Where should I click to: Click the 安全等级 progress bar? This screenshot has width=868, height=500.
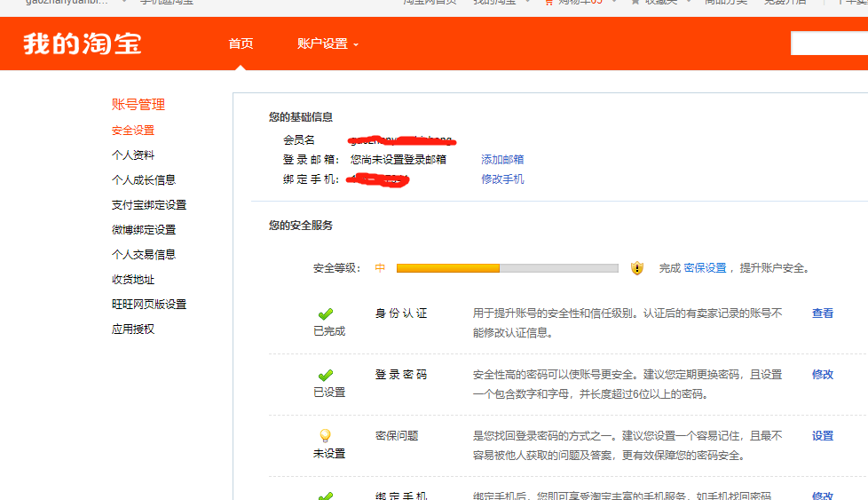pyautogui.click(x=507, y=268)
